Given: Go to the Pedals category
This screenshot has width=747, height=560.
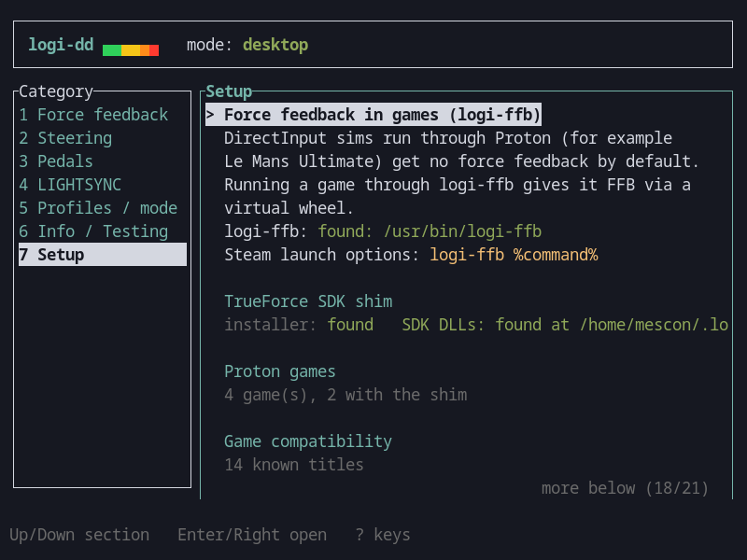Looking at the screenshot, I should tap(103, 161).
